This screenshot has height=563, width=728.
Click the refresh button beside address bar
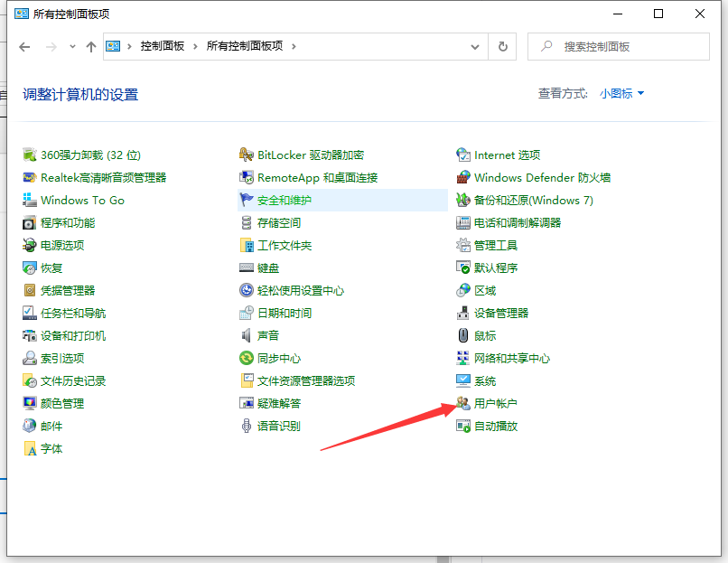point(503,46)
